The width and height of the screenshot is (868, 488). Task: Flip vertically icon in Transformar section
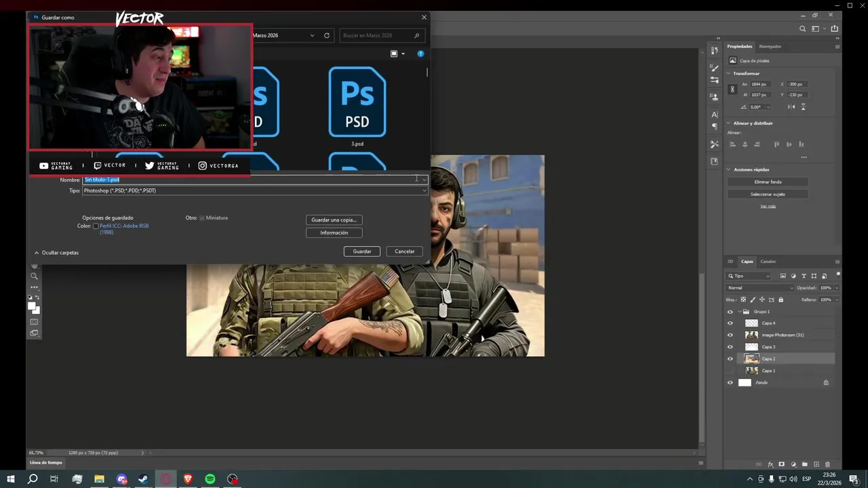(804, 107)
